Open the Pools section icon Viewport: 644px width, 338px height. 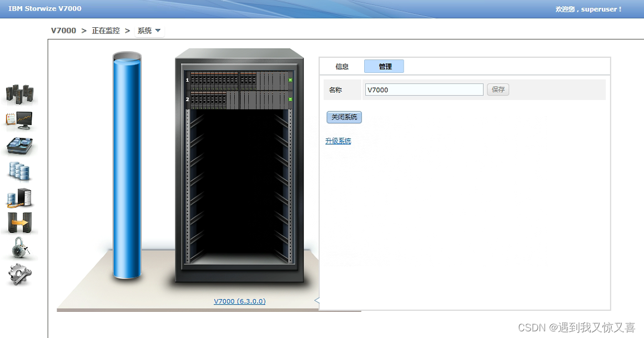(x=20, y=146)
